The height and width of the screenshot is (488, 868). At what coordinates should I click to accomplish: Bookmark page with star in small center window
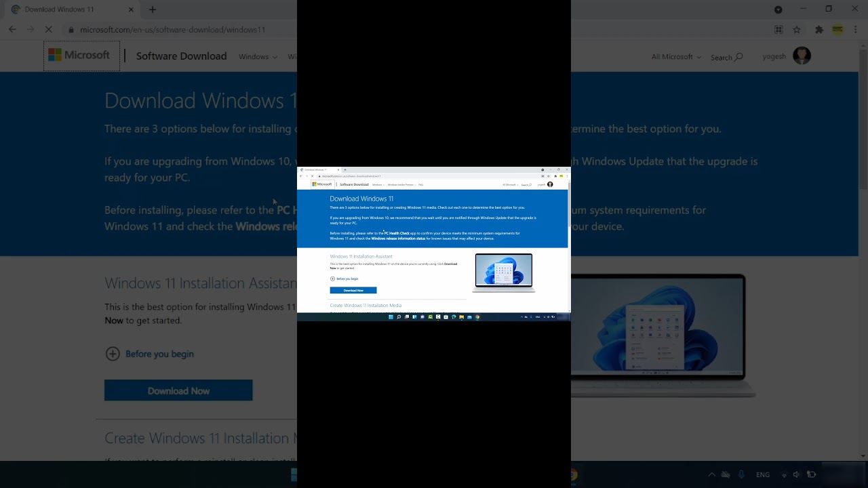[549, 176]
